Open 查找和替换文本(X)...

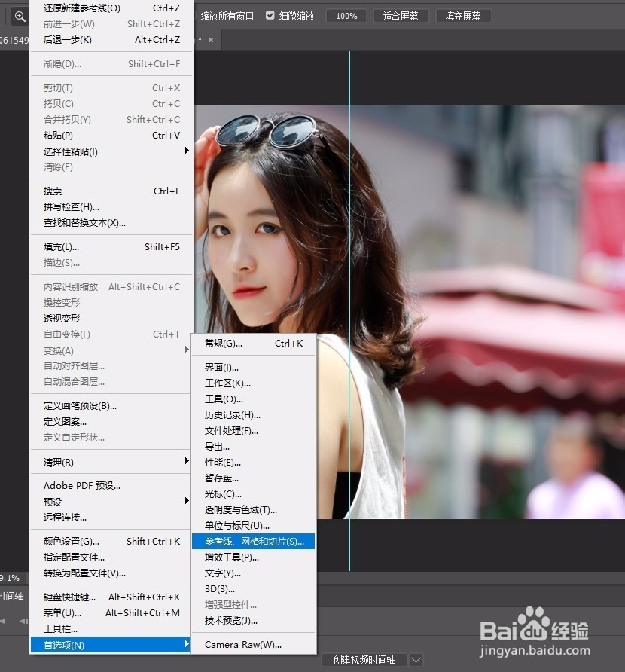pyautogui.click(x=111, y=223)
